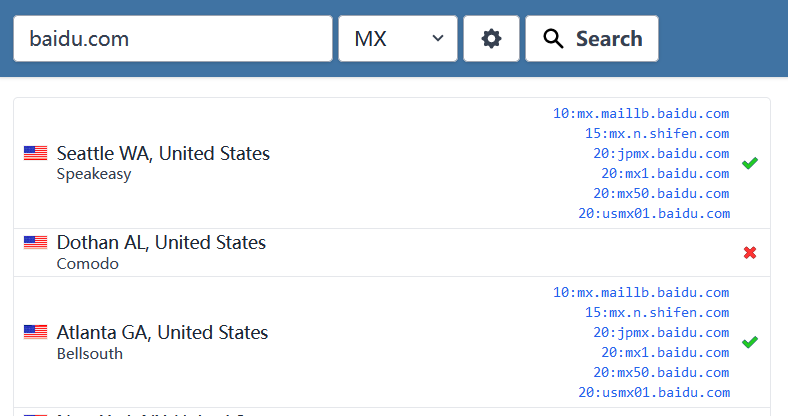The width and height of the screenshot is (788, 416).
Task: Click the US flag beside Atlanta GA
Action: point(36,332)
